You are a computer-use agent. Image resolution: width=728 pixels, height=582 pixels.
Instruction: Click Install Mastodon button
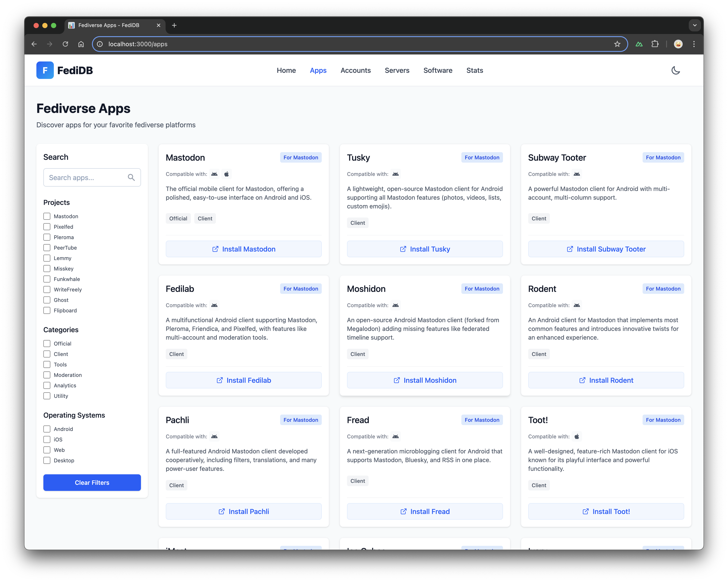click(x=244, y=249)
